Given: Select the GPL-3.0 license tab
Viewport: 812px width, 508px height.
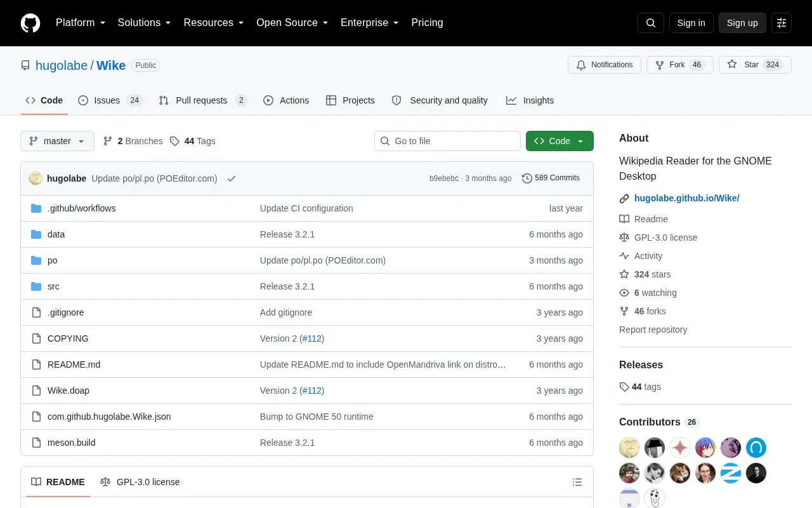Looking at the screenshot, I should point(140,482).
